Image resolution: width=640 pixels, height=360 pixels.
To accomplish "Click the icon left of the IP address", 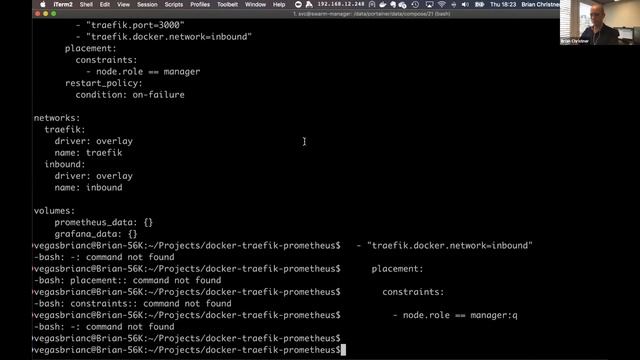I will [x=309, y=4].
